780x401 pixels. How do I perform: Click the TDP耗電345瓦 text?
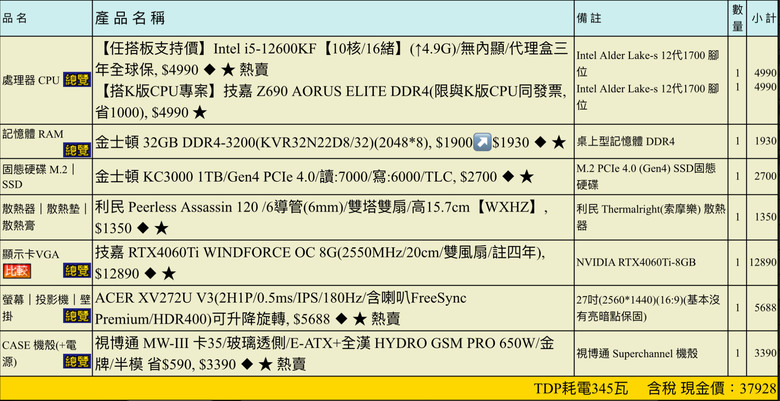581,389
